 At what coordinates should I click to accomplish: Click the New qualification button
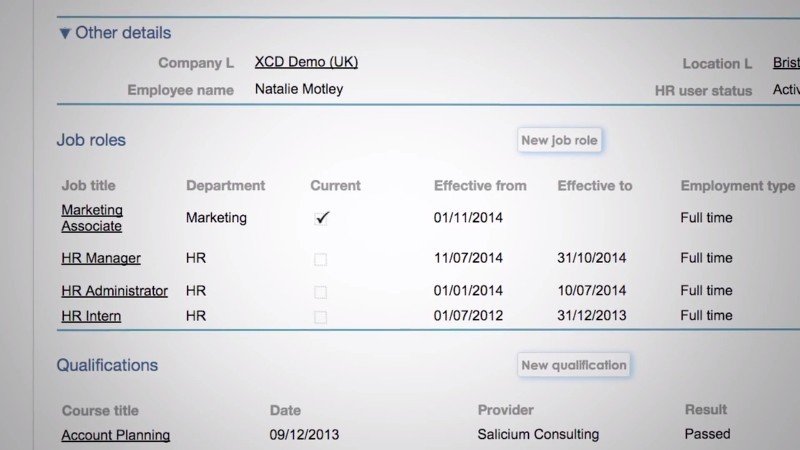[573, 365]
